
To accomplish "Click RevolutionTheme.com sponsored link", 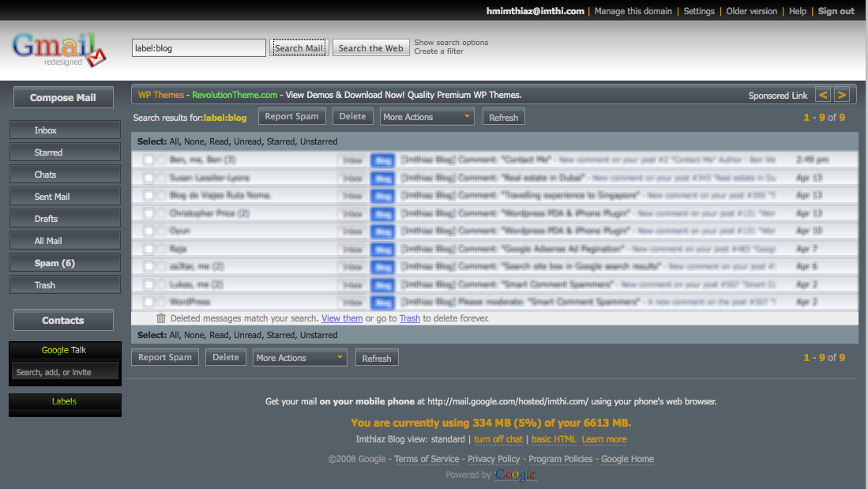I will (x=235, y=95).
